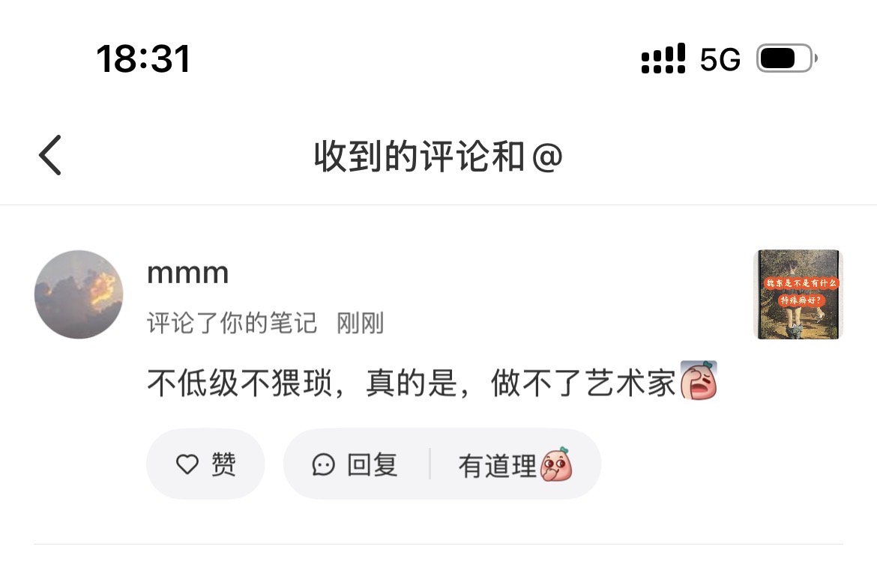Tap the 5G network indicator

click(x=720, y=59)
